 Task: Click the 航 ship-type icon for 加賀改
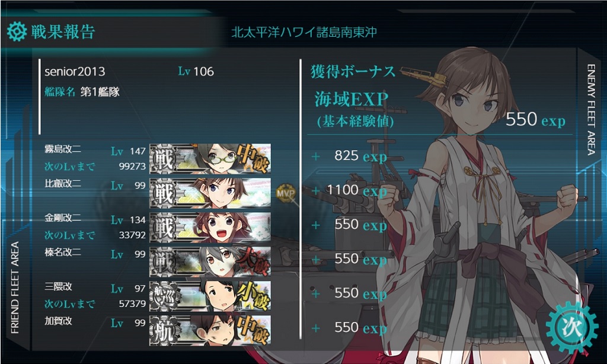coord(166,330)
